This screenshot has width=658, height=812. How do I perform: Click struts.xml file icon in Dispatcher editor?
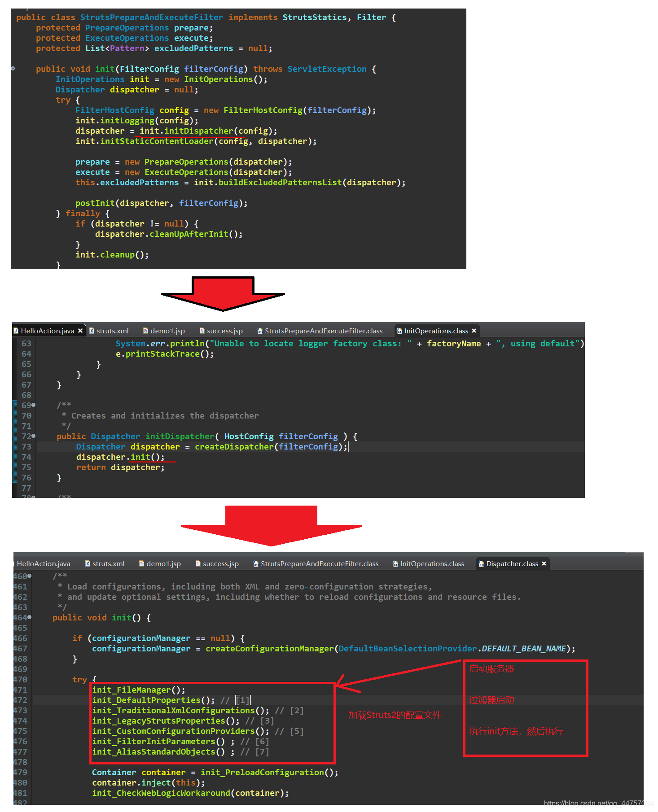[x=88, y=563]
